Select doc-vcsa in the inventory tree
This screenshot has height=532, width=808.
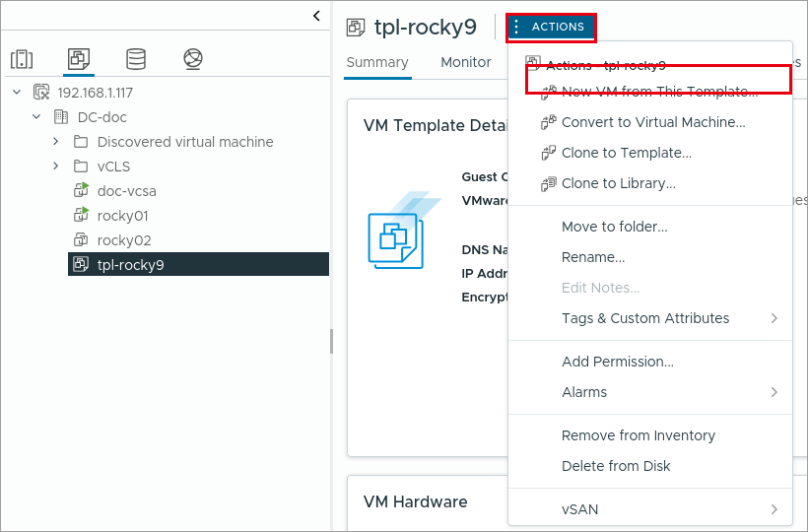126,191
